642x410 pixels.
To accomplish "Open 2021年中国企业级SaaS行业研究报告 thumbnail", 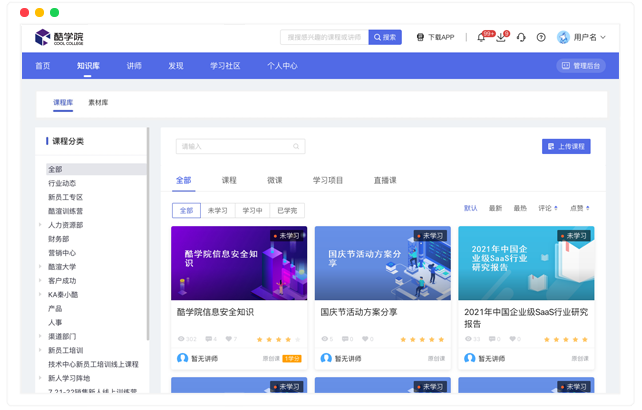I will click(526, 263).
